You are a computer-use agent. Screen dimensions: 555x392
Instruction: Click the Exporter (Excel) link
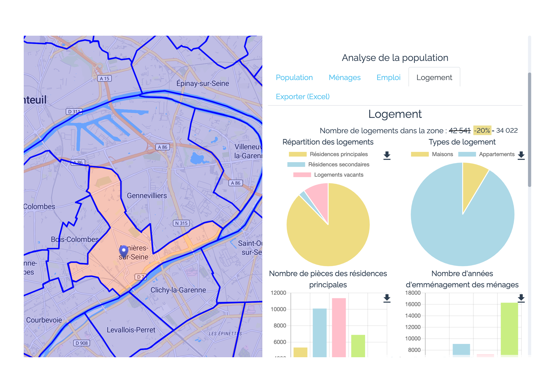(302, 97)
